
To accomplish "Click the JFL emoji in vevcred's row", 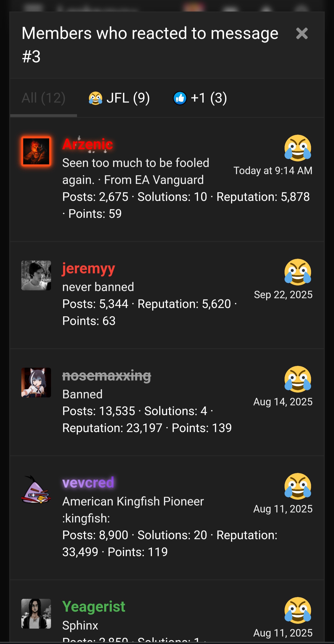I will coord(298,486).
